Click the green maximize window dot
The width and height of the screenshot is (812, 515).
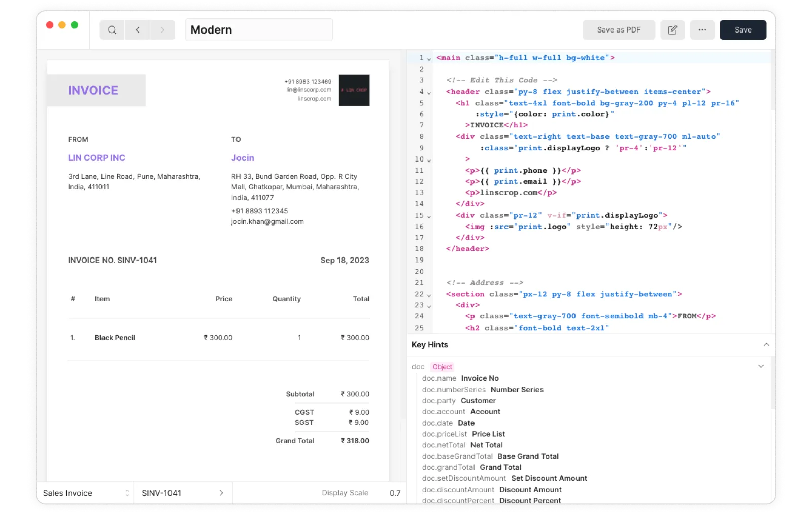[75, 25]
